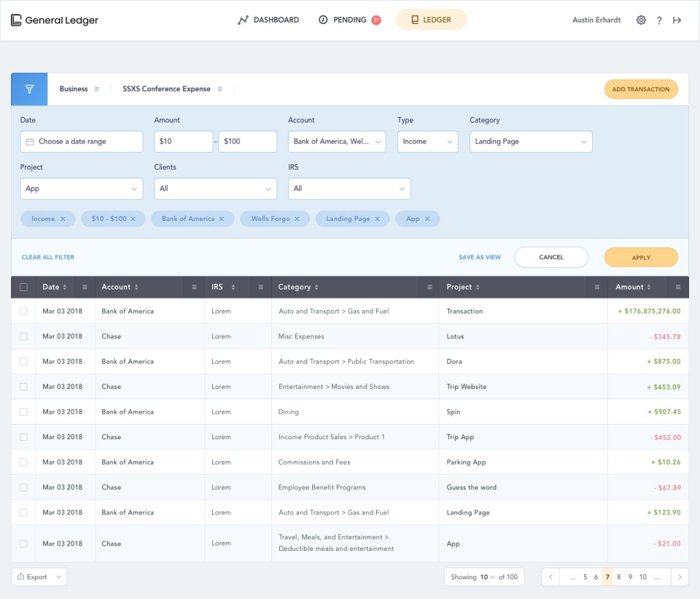Viewport: 700px width, 599px height.
Task: Open the Category dropdown showing Landing Page
Action: click(530, 141)
